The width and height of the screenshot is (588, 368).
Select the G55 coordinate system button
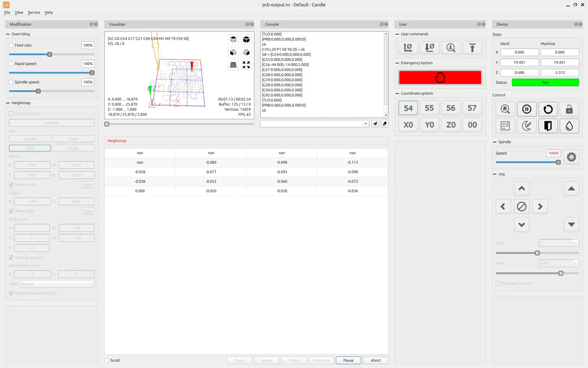(429, 108)
